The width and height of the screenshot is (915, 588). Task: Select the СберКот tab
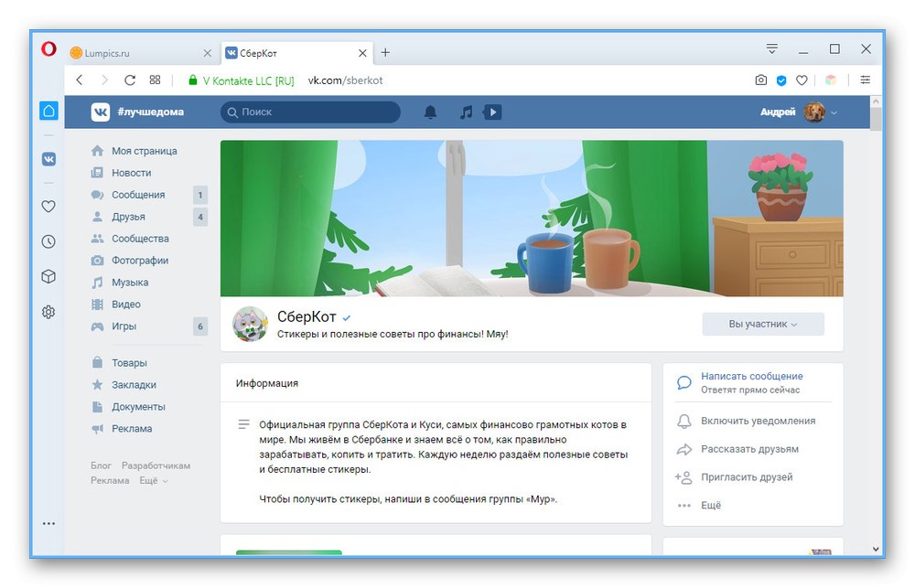(x=296, y=53)
